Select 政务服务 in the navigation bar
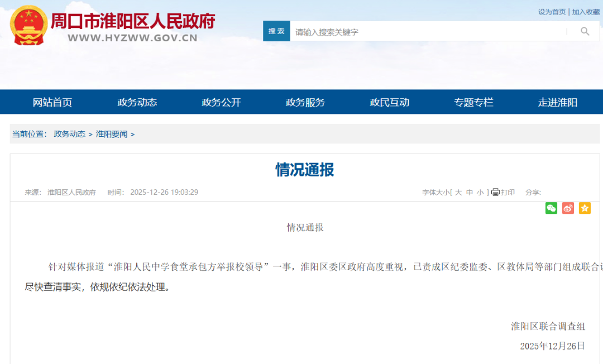This screenshot has height=364, width=603. pos(305,102)
